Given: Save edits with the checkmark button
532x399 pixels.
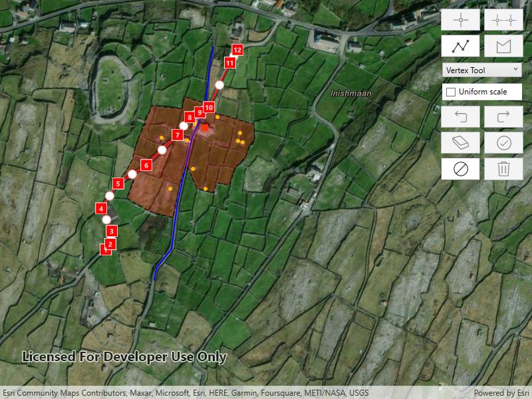Looking at the screenshot, I should click(x=503, y=142).
